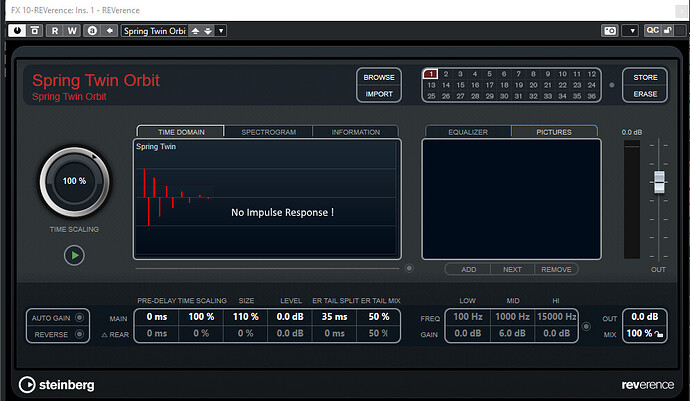Click the plugin snapshot camera icon
The height and width of the screenshot is (401, 690).
pyautogui.click(x=610, y=31)
